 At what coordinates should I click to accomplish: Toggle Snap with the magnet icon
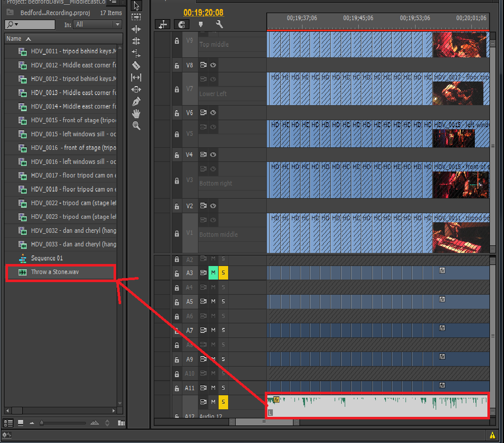(x=181, y=24)
